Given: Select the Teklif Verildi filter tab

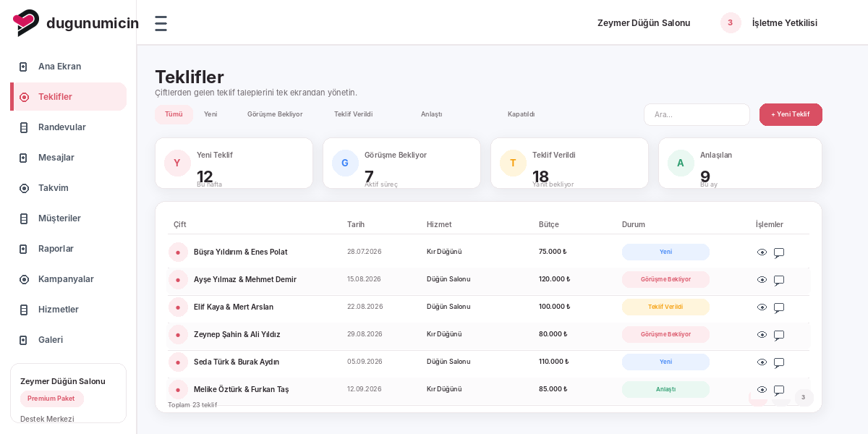Looking at the screenshot, I should 353,114.
